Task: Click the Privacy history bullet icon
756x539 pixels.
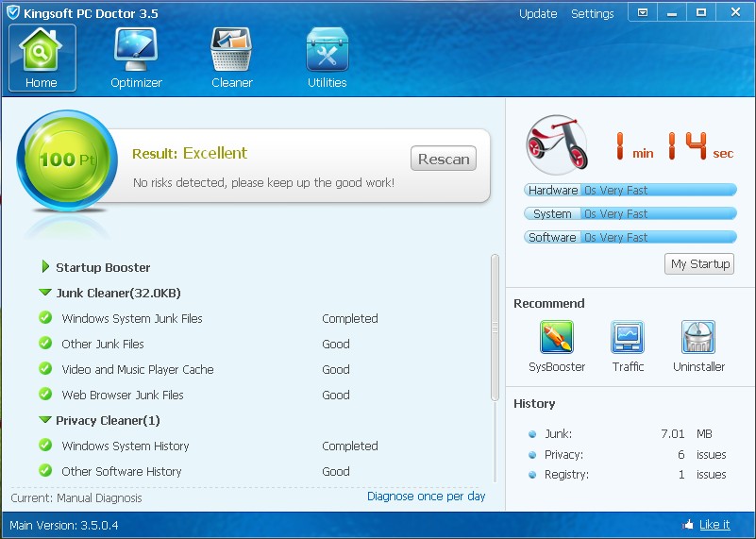Action: tap(532, 455)
